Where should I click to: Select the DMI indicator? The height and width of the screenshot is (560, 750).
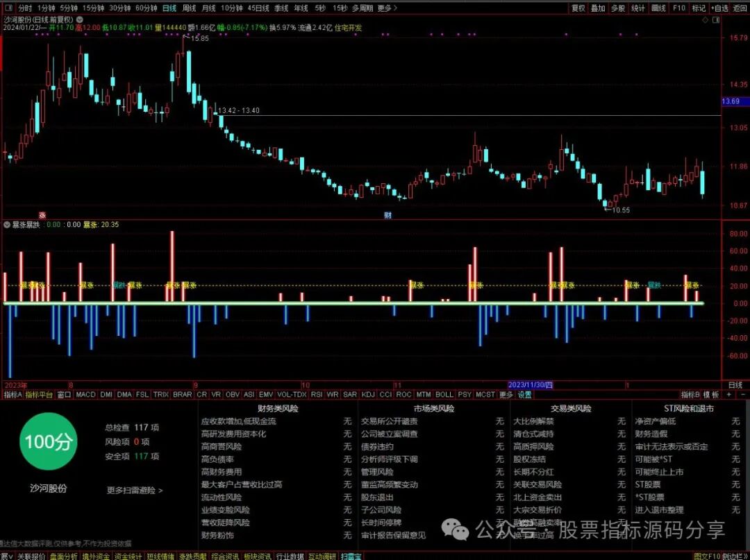(106, 395)
